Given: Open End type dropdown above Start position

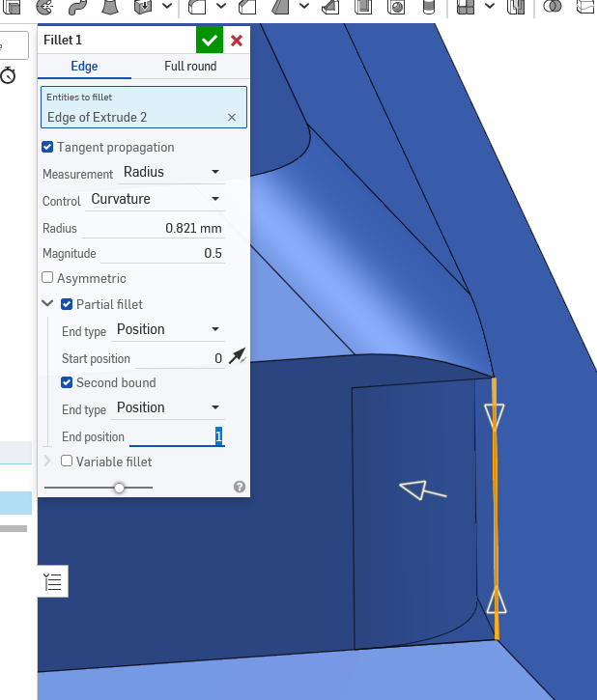Looking at the screenshot, I should pos(168,330).
